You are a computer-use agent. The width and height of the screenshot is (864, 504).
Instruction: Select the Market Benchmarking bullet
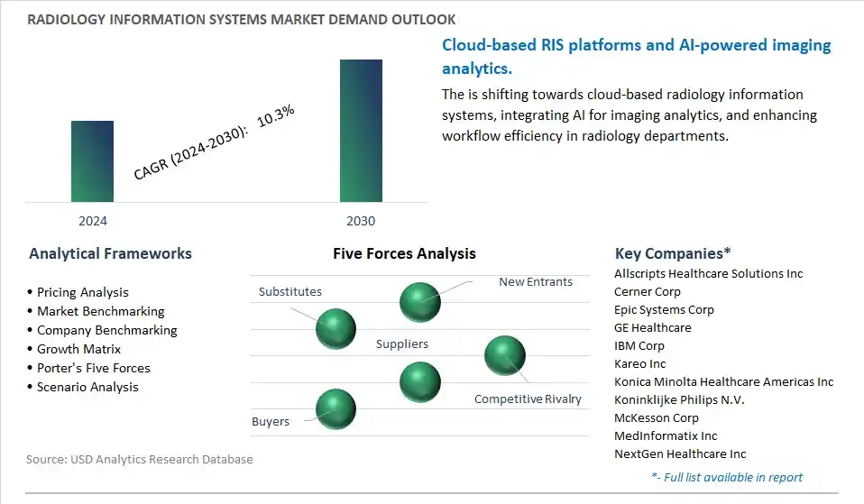point(96,311)
